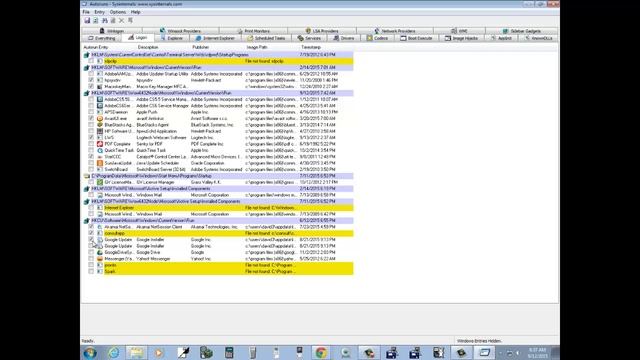Viewport: 640px width, 360px height.
Task: Switch to the Scheduled Tasks tab
Action: click(x=266, y=38)
